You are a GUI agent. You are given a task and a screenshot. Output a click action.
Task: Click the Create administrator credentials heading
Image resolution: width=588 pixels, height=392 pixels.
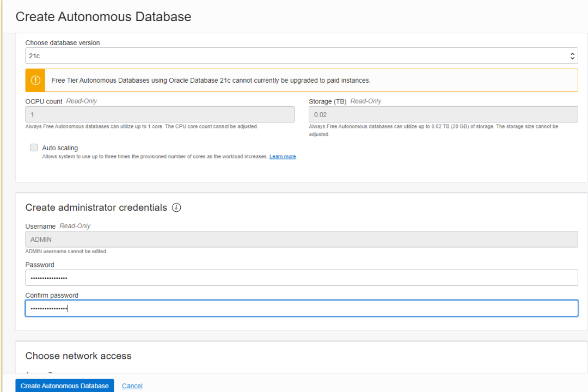[x=96, y=207]
